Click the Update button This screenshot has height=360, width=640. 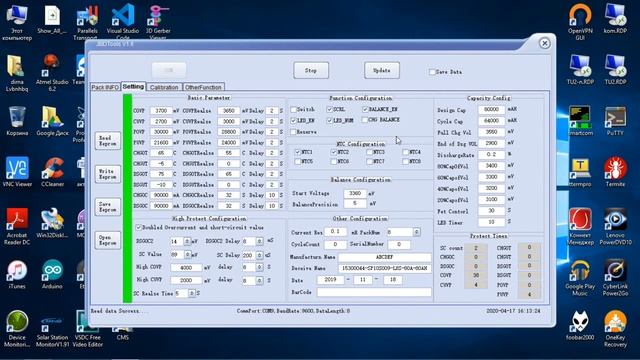tap(382, 71)
